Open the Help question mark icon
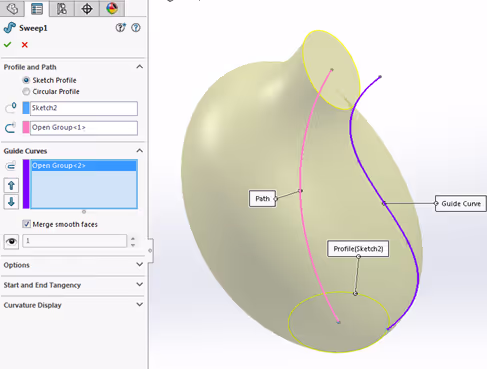The height and width of the screenshot is (369, 487). pyautogui.click(x=136, y=28)
